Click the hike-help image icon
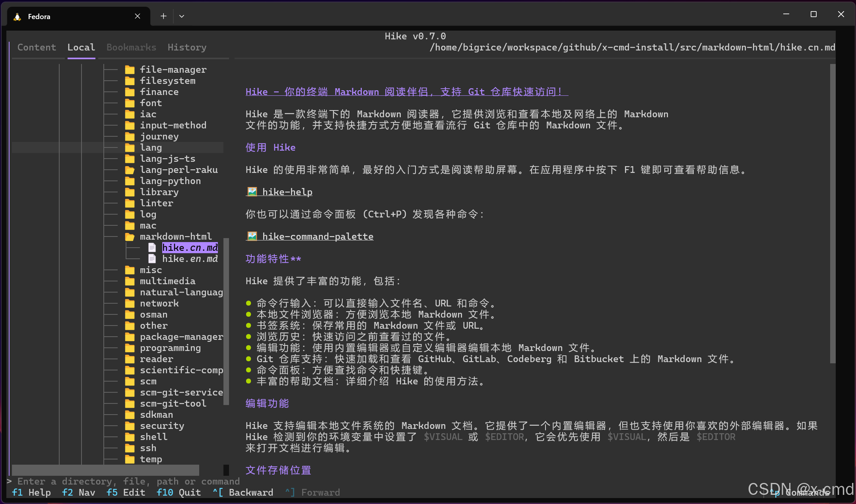 pos(252,192)
